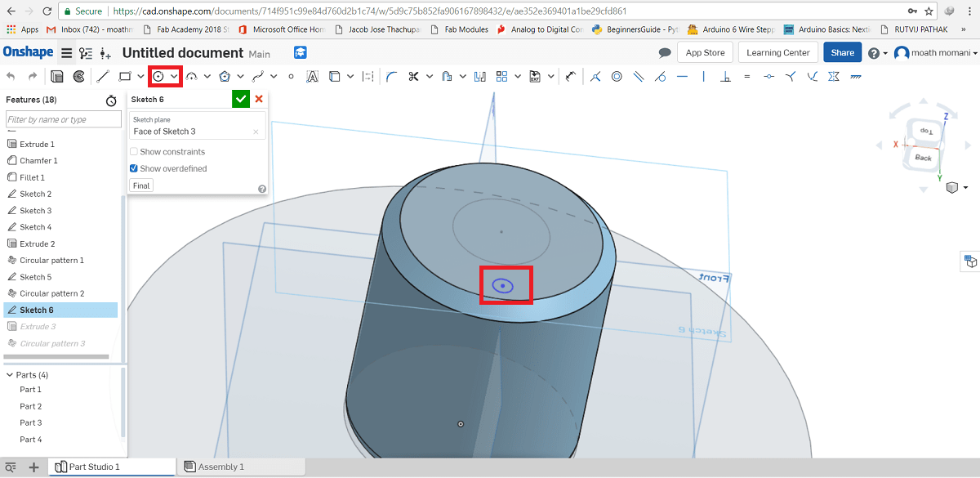Select the Linear pattern sketch tool

[x=502, y=77]
